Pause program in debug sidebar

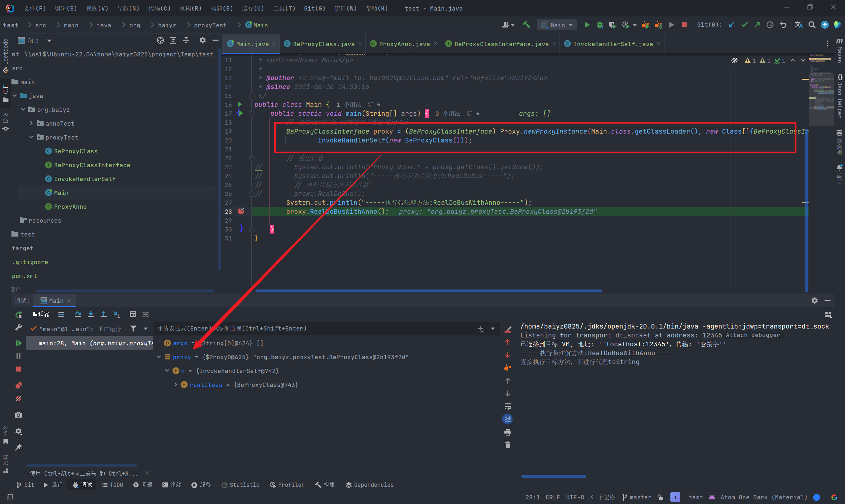tap(19, 356)
